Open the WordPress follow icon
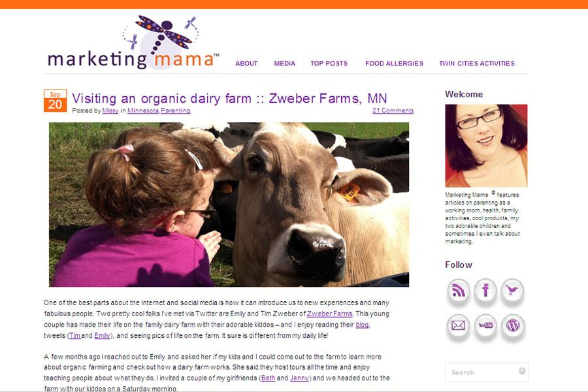588x392 pixels. tap(512, 325)
